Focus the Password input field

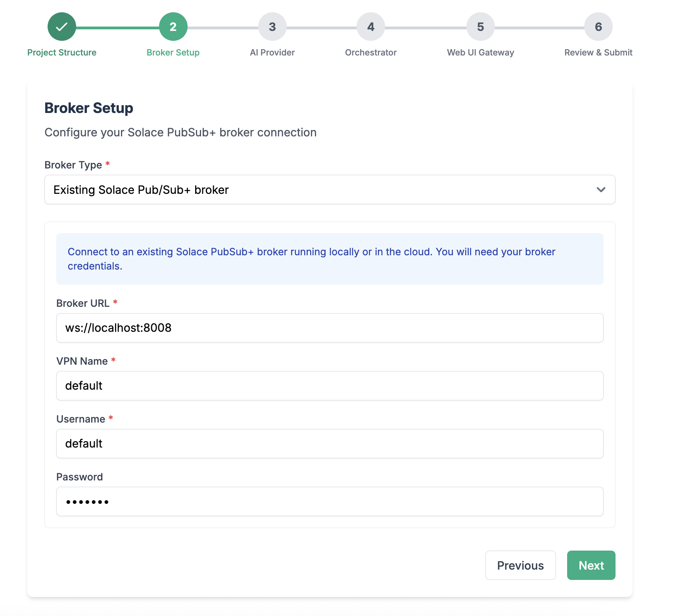[330, 501]
